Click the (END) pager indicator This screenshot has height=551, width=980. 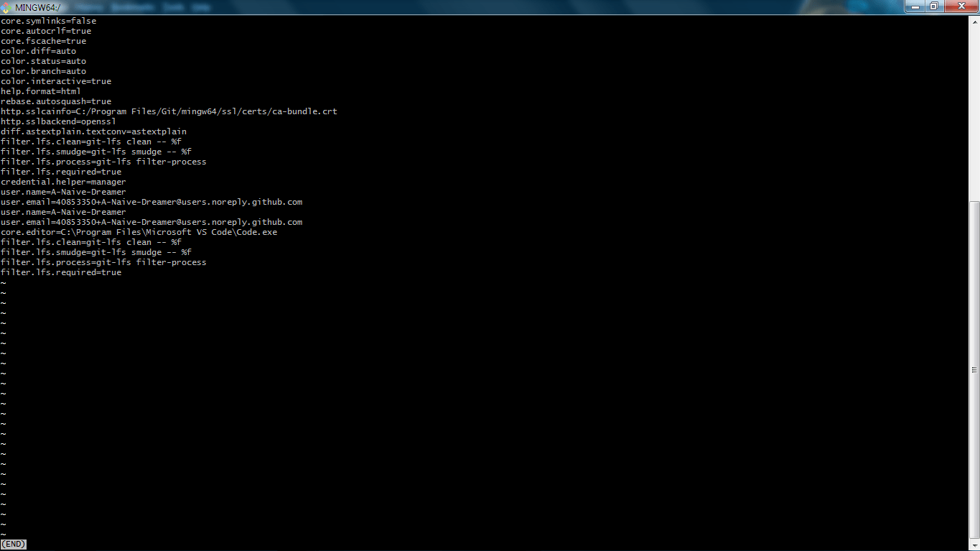tap(13, 544)
